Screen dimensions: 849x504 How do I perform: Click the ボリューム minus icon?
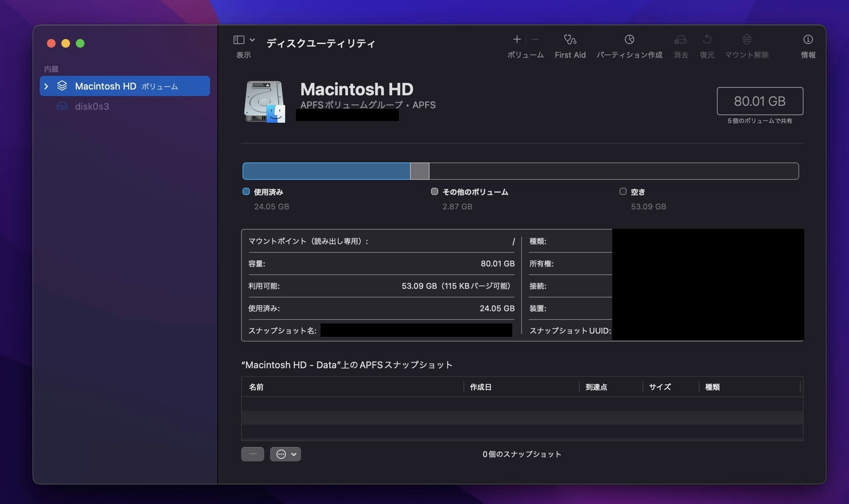click(x=535, y=39)
